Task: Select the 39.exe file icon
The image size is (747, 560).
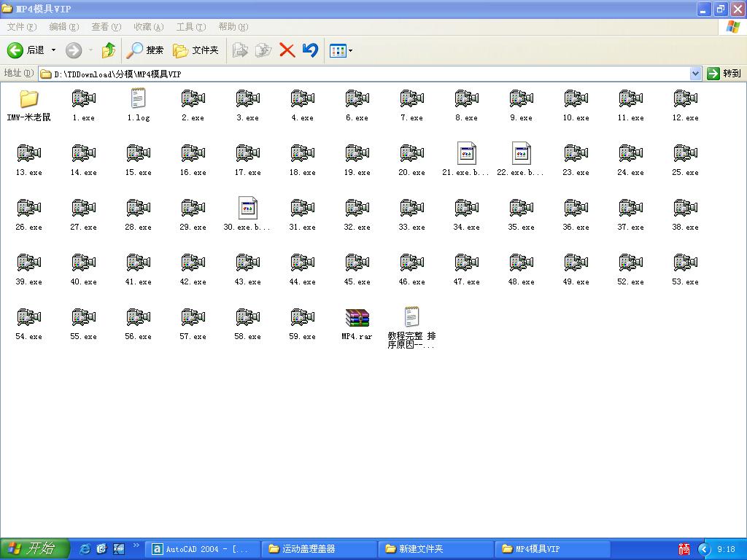Action: pos(28,262)
